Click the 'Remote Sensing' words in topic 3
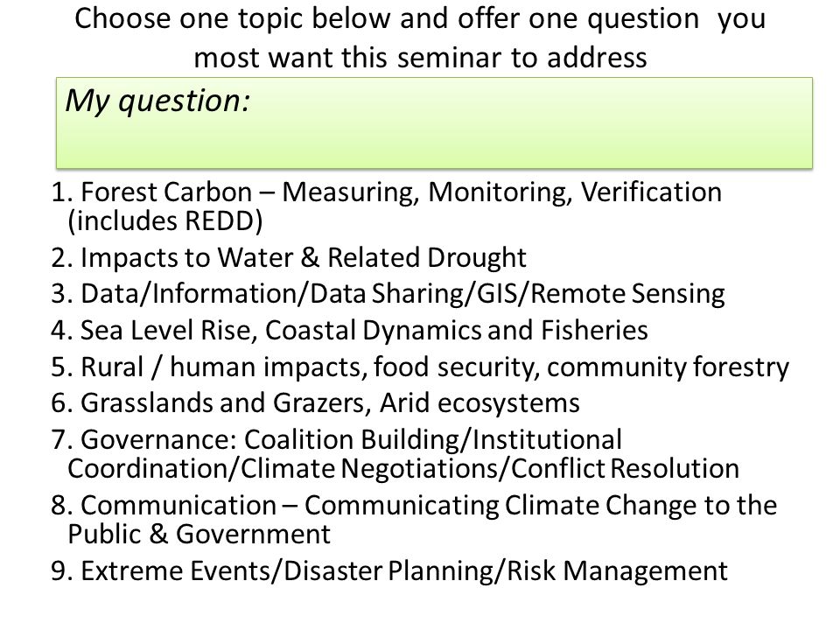 pos(628,294)
